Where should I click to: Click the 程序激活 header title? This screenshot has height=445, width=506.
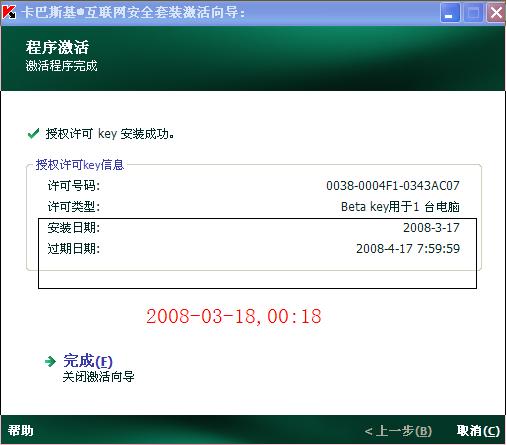[x=57, y=47]
